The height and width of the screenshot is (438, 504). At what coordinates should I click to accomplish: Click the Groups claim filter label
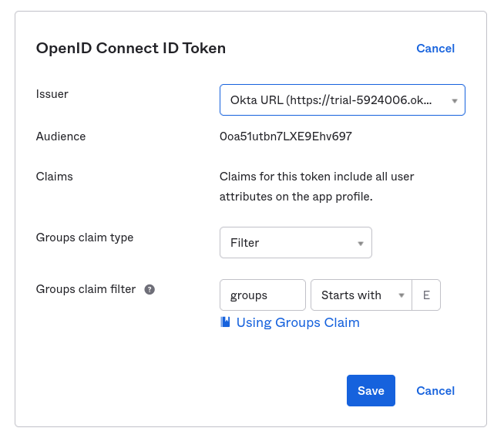coord(86,289)
